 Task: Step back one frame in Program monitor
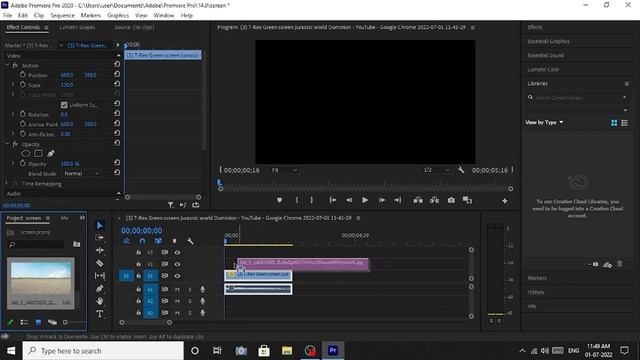tap(349, 200)
